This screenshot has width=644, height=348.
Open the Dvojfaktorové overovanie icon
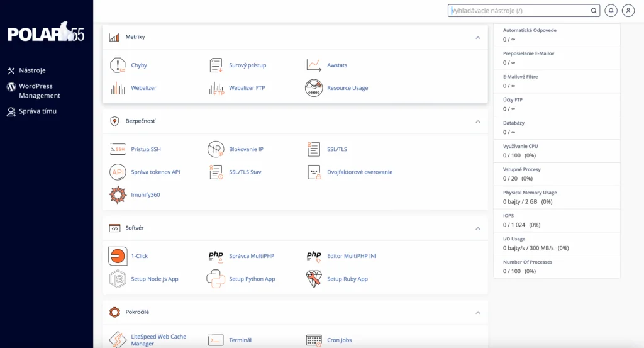tap(314, 172)
